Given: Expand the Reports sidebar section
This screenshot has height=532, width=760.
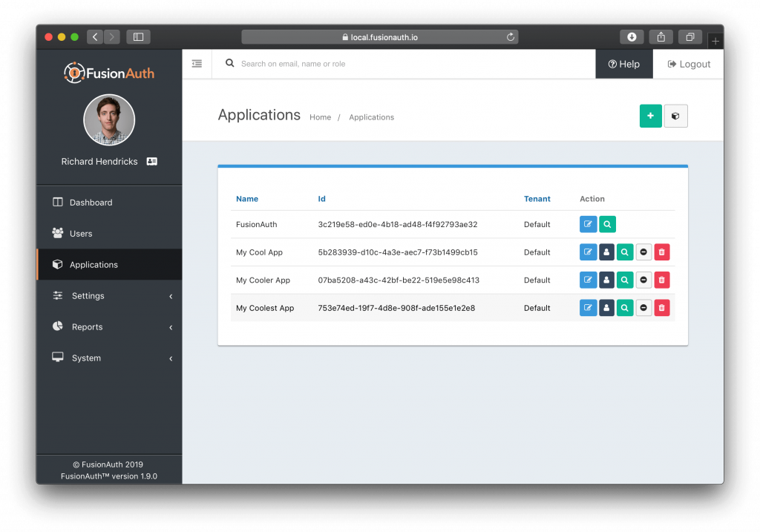Looking at the screenshot, I should (x=87, y=326).
